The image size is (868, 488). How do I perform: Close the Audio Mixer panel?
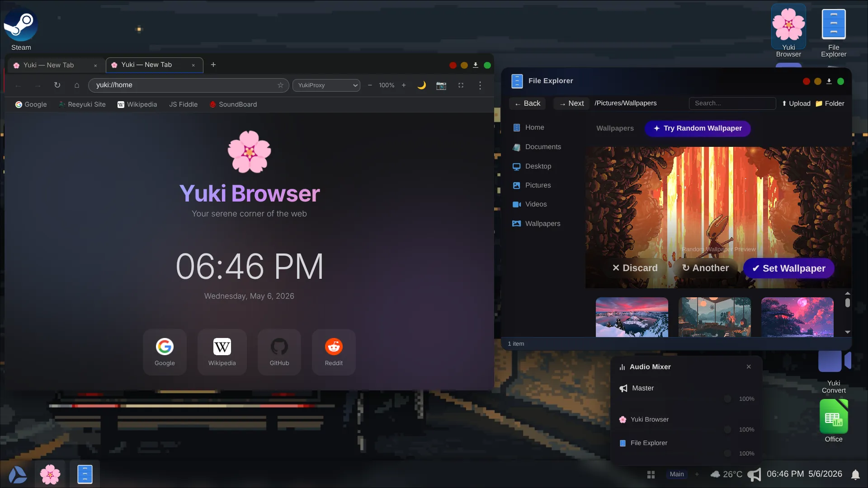(749, 367)
